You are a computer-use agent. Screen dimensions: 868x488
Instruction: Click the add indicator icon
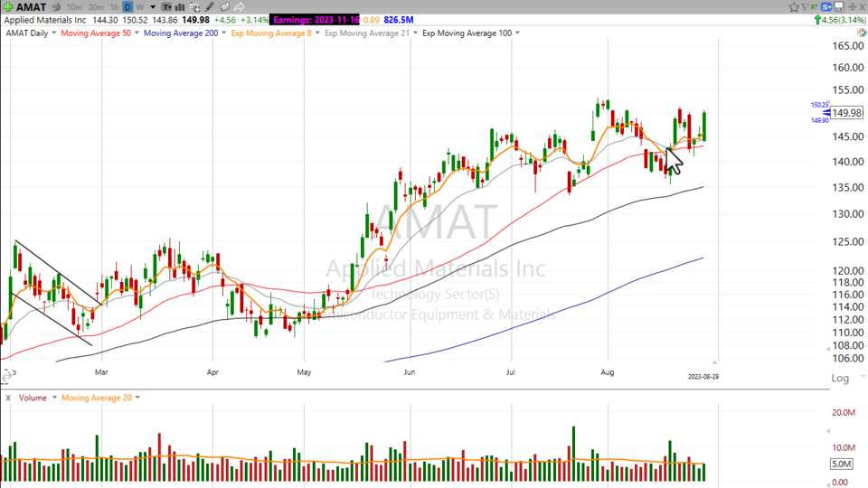click(x=195, y=7)
